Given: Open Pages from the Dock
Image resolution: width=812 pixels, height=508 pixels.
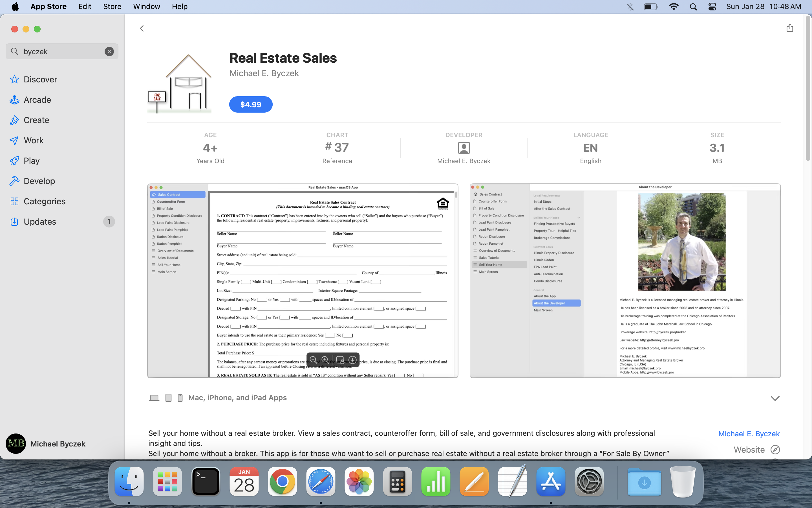Looking at the screenshot, I should pos(474,481).
